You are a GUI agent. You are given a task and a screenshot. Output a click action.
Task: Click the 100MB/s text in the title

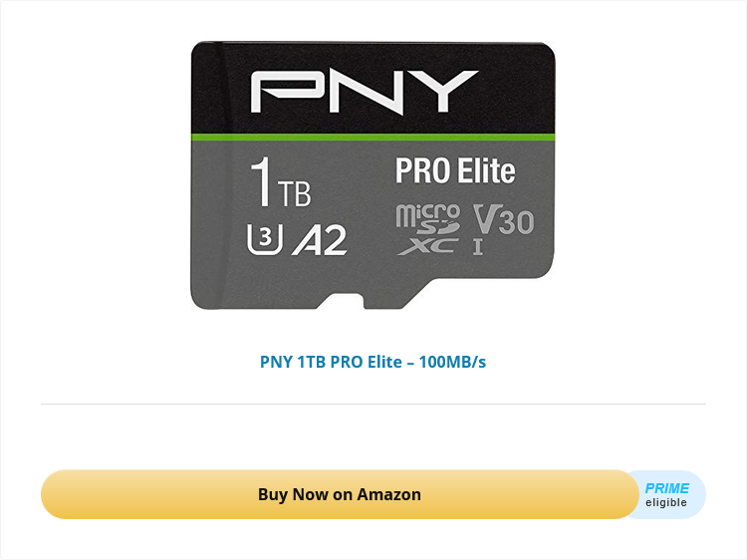(x=452, y=362)
